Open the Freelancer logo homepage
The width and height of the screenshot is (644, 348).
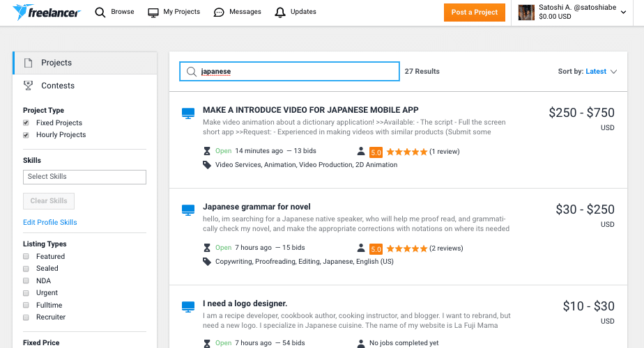(x=47, y=13)
